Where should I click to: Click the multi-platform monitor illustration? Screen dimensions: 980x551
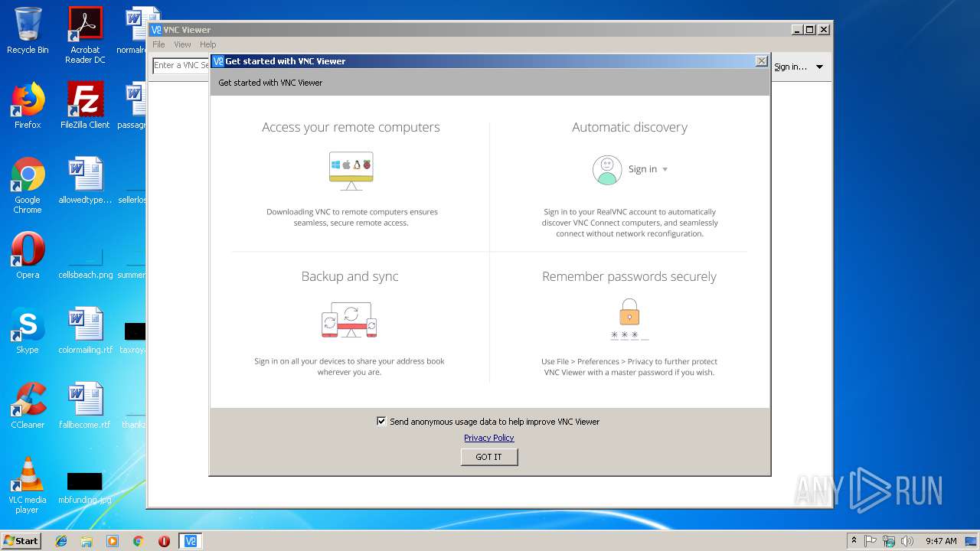[351, 171]
